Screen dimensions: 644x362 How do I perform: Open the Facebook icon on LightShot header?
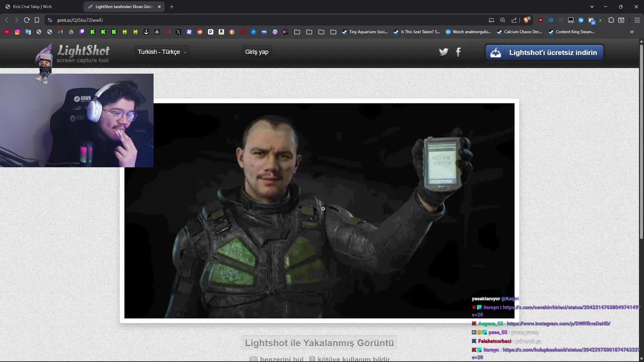[458, 52]
